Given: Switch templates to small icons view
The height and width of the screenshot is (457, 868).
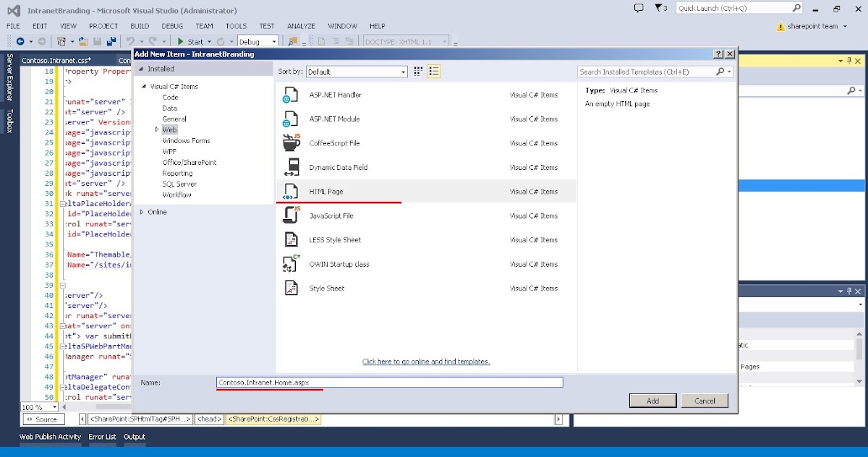Looking at the screenshot, I should coord(418,72).
